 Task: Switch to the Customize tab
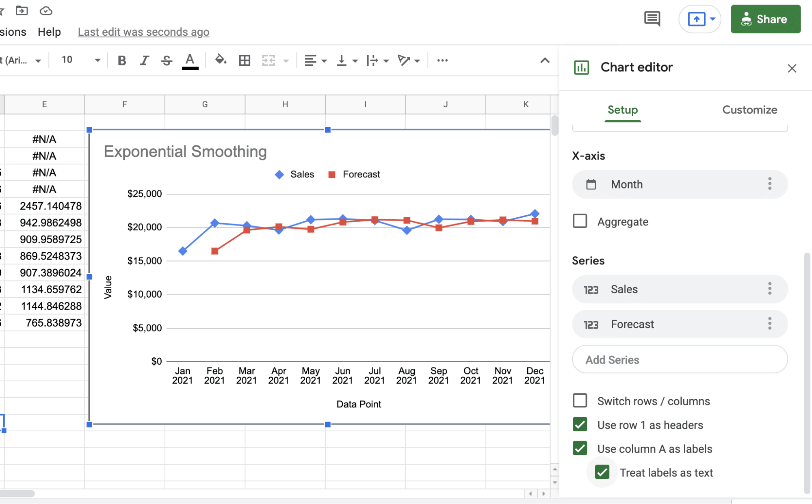click(749, 110)
